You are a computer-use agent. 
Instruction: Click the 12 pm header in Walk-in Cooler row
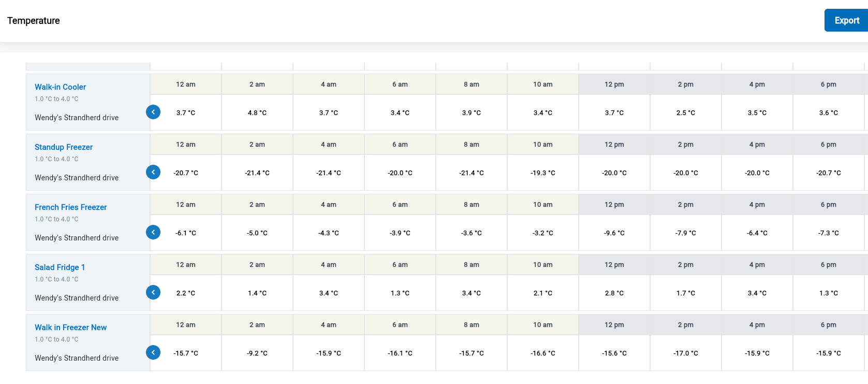pos(614,84)
